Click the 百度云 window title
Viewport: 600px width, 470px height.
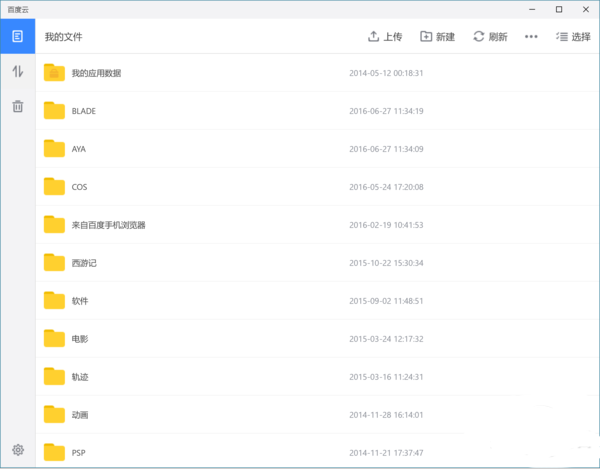click(18, 10)
